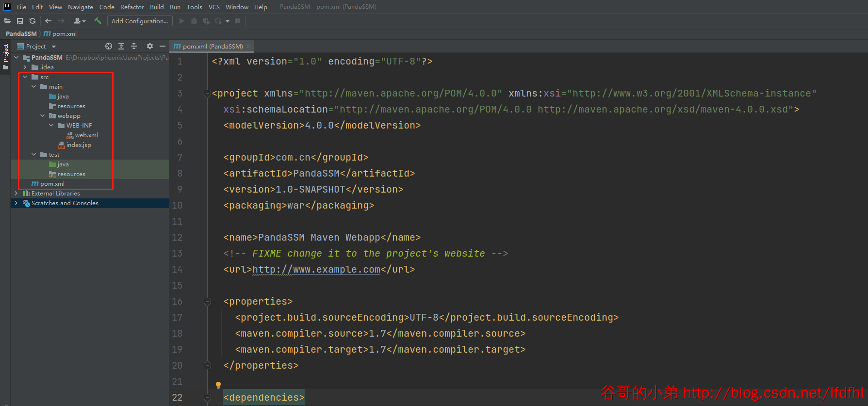Expand External Libraries node

click(x=16, y=193)
